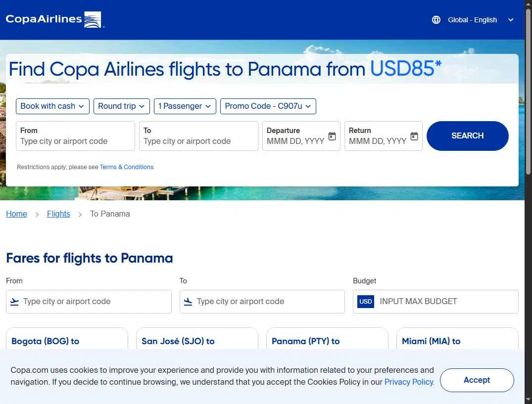Screen dimensions: 532x404
Task: Open the Departure calendar icon
Action: [332, 136]
